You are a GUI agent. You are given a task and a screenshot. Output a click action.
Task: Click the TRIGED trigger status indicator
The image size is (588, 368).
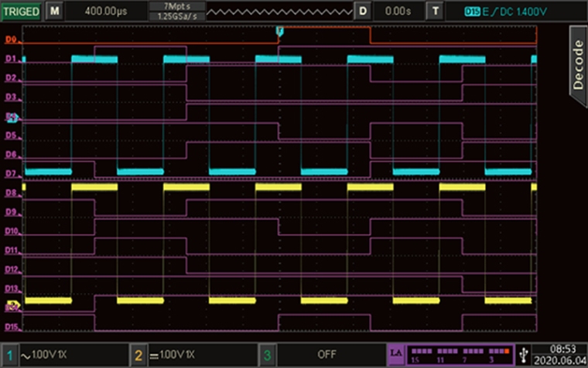point(21,12)
